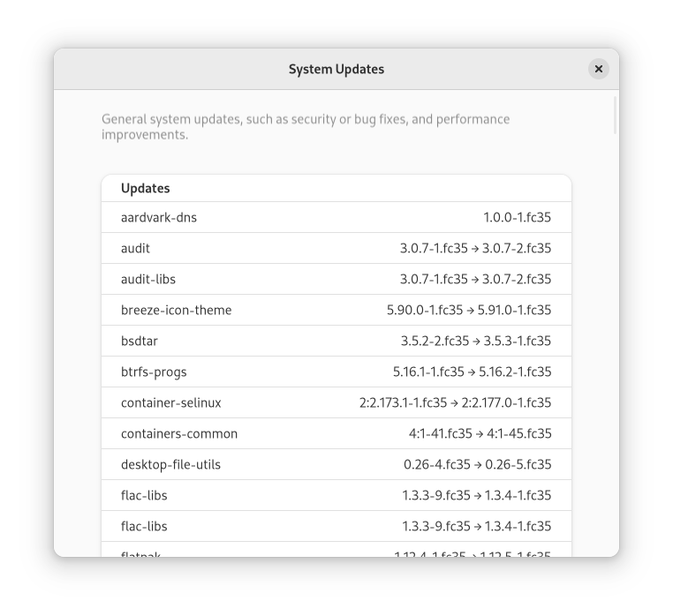
Task: Click the general system updates description text
Action: point(306,126)
